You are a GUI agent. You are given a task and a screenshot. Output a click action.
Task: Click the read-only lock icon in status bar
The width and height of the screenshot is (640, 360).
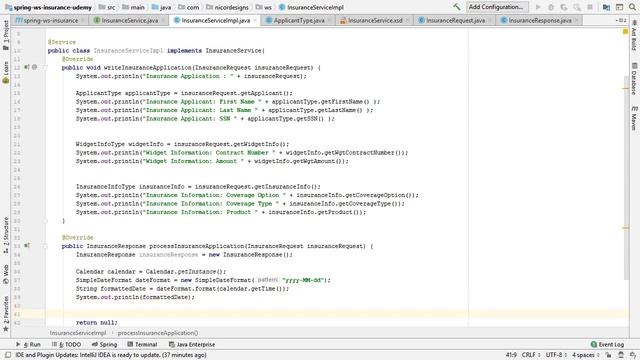[x=609, y=355]
